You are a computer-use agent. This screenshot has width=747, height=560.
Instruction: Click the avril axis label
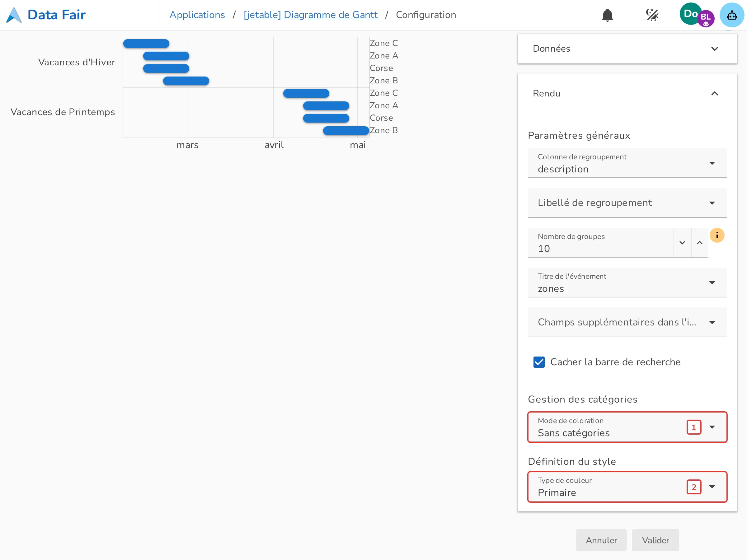[x=274, y=145]
